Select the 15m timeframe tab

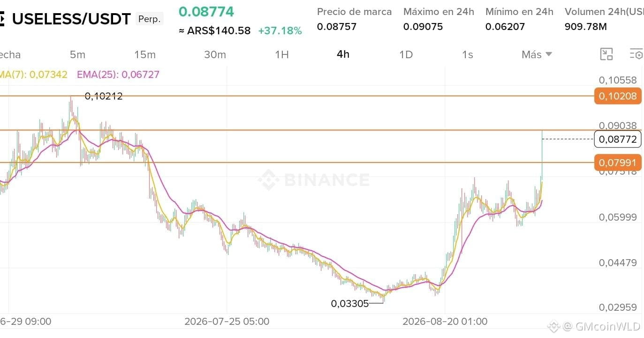145,54
